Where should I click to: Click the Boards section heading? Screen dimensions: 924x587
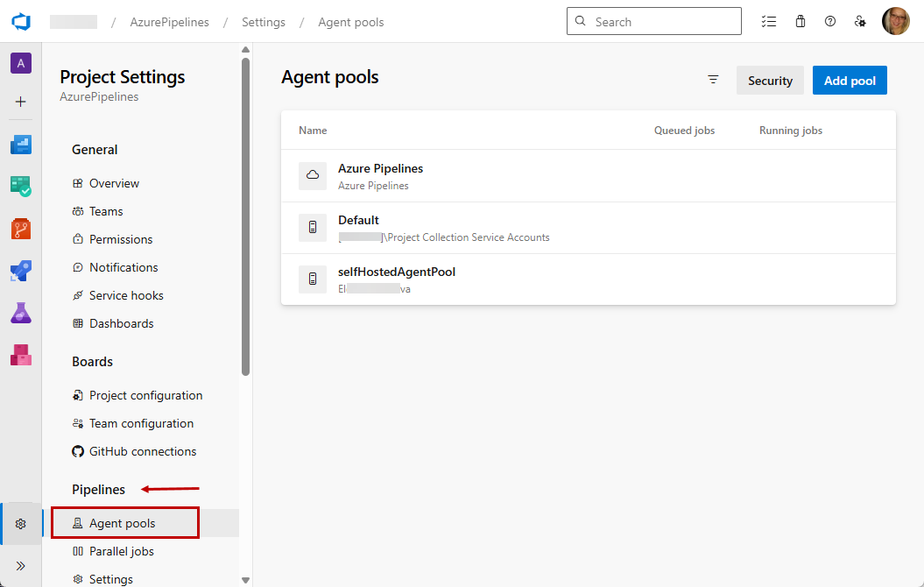click(x=92, y=362)
